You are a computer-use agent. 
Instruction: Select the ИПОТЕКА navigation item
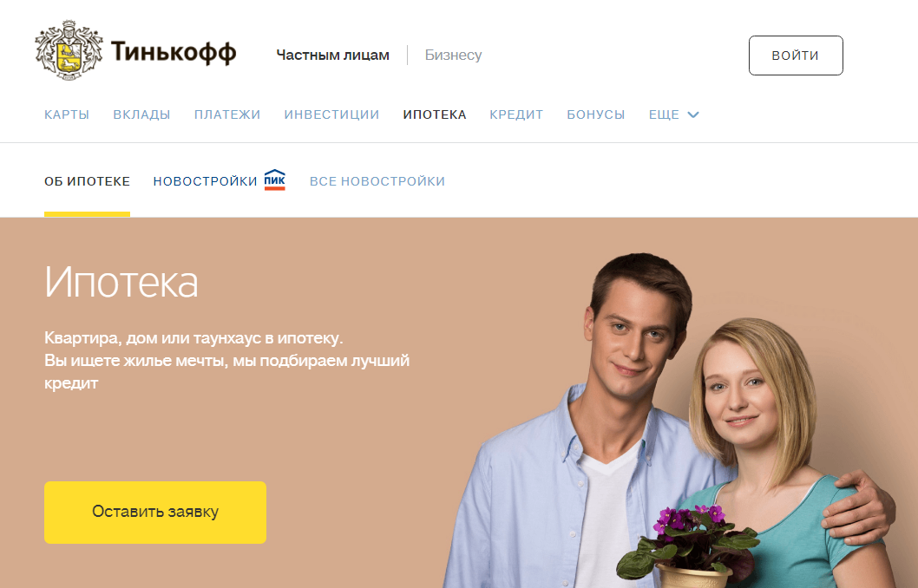click(x=435, y=114)
